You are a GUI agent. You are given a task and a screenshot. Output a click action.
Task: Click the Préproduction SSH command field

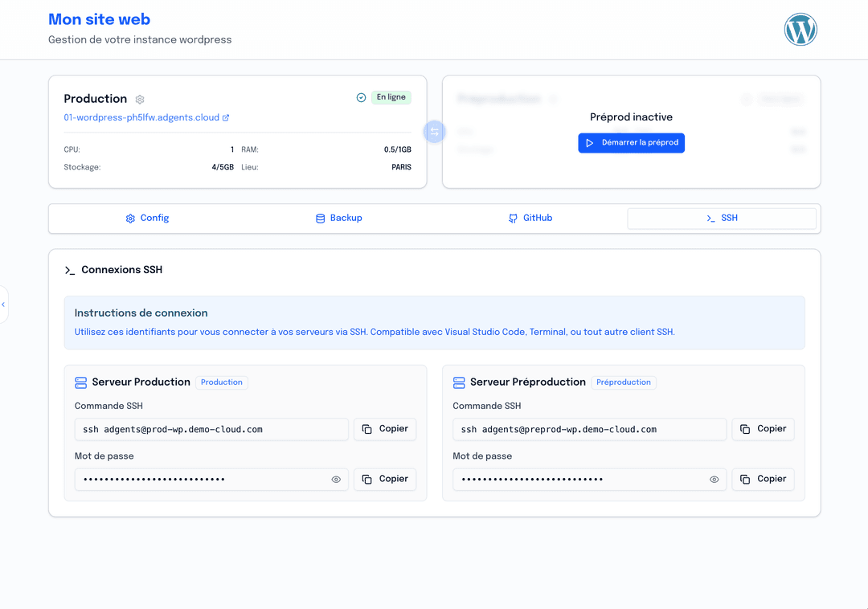(589, 430)
